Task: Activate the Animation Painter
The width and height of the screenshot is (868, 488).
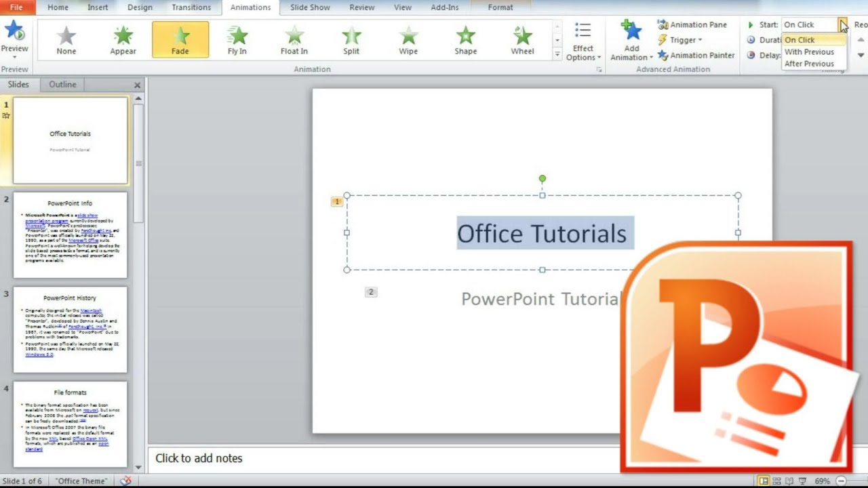Action: click(696, 56)
